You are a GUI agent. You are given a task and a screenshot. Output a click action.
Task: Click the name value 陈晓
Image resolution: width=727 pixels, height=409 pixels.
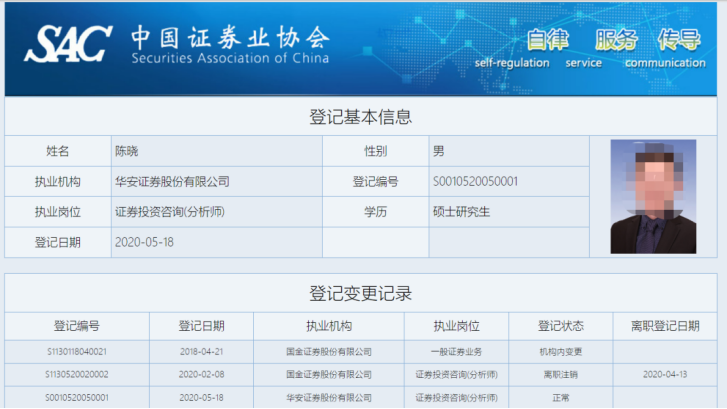point(130,152)
